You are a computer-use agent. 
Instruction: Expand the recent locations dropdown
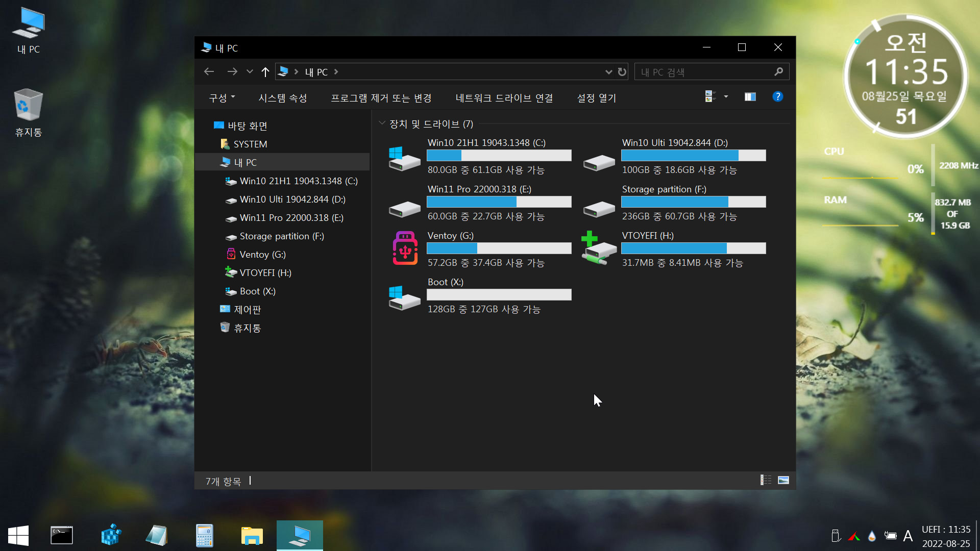(250, 71)
